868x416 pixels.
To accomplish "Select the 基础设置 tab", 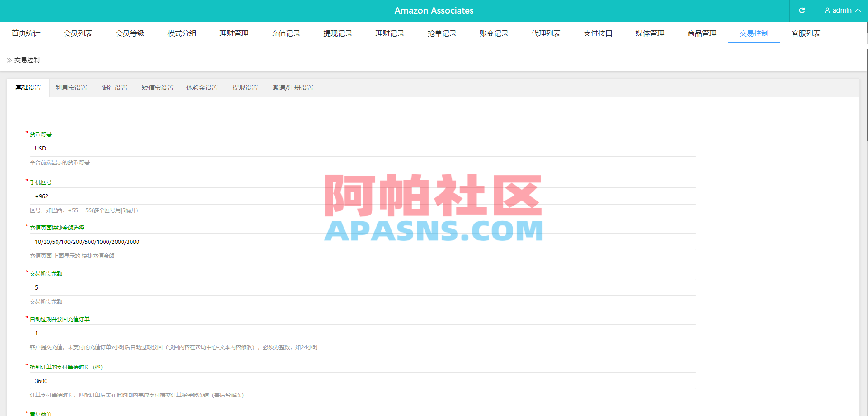I will (x=28, y=87).
